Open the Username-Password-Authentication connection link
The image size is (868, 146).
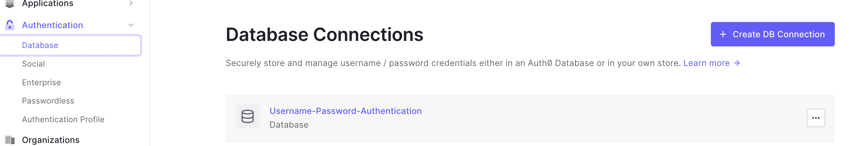point(345,111)
